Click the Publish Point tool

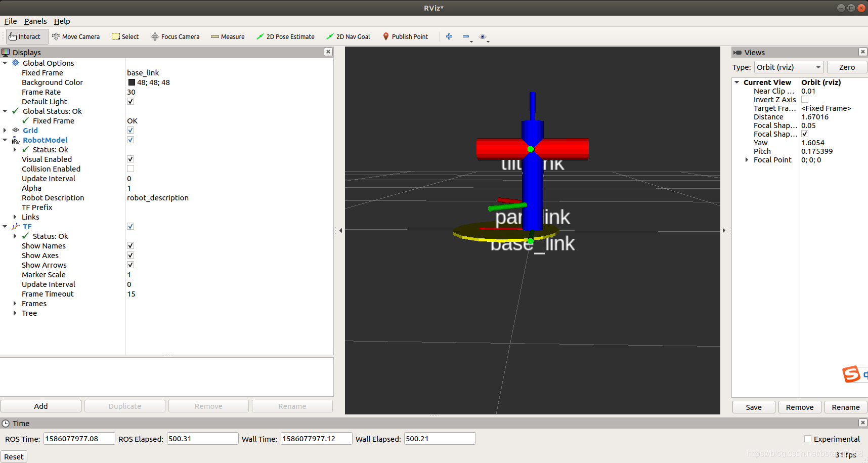click(406, 36)
